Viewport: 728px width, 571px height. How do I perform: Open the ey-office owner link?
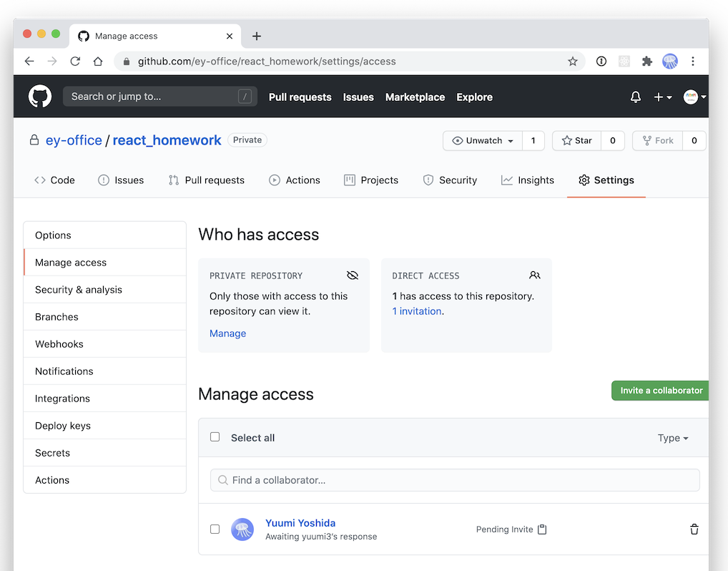(x=74, y=140)
